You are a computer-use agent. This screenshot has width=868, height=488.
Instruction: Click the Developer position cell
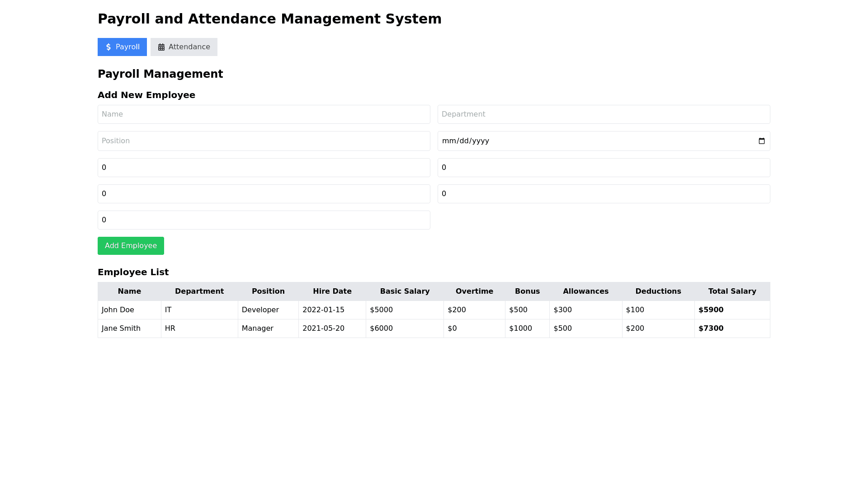pos(260,310)
